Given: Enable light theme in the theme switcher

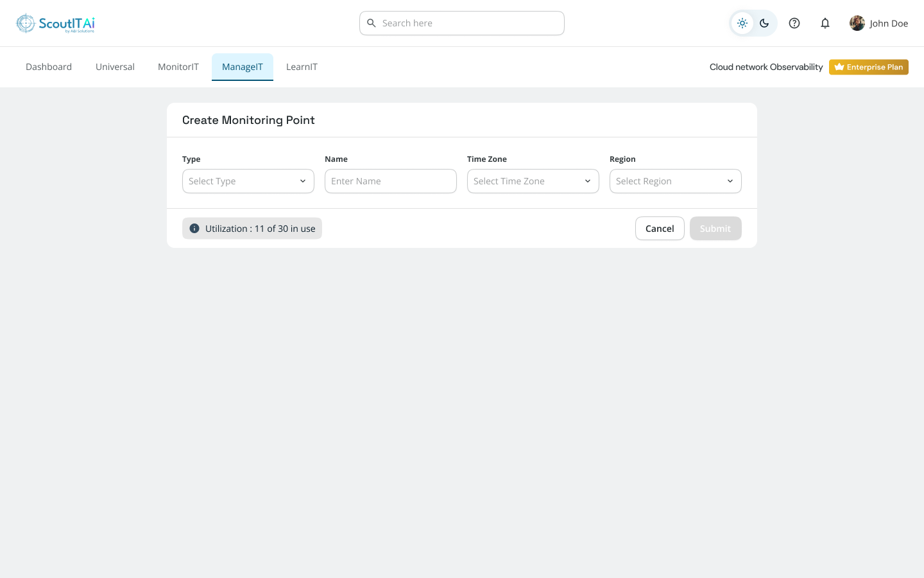Looking at the screenshot, I should coord(742,23).
